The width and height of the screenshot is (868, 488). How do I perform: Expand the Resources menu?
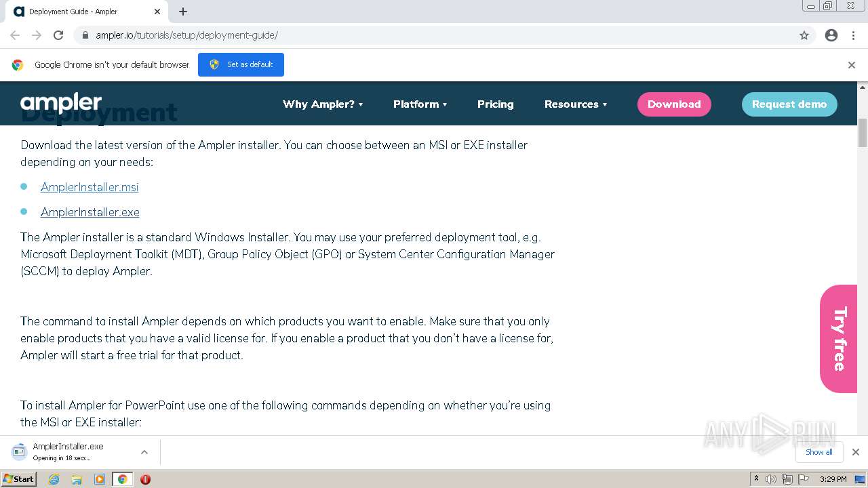pos(576,104)
